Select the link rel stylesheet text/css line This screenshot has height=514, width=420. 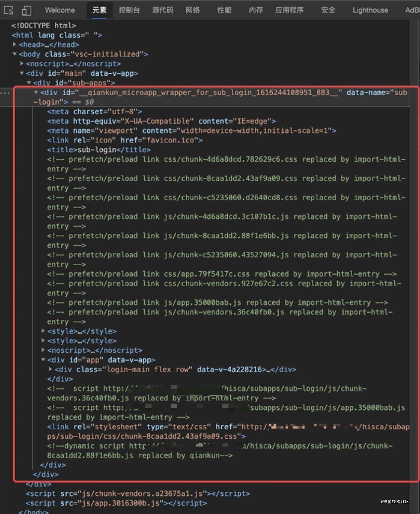[228, 432]
